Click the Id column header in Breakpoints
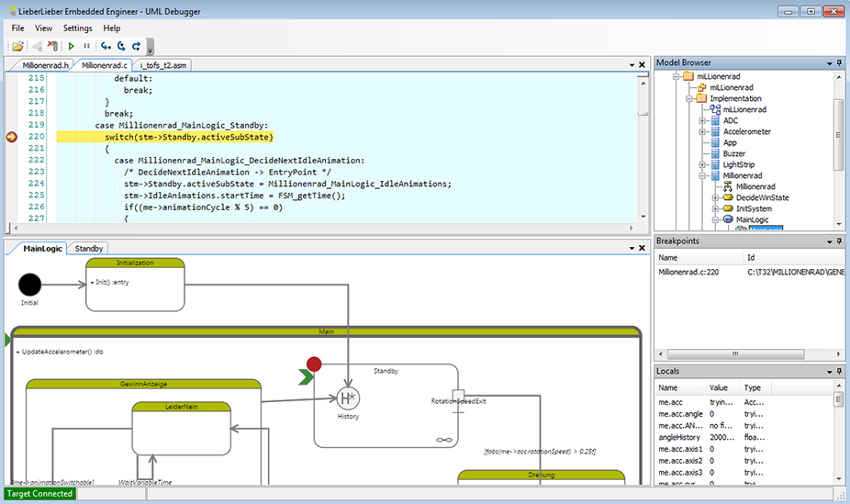Screen dimensions: 850x504 795,258
